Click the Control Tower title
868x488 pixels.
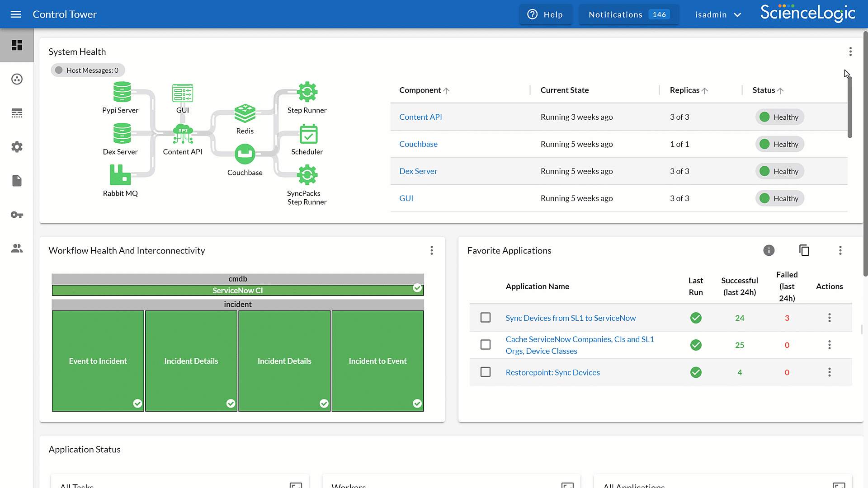pyautogui.click(x=65, y=14)
